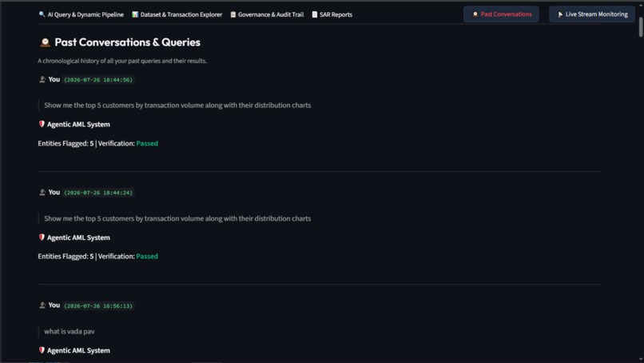The image size is (644, 363).
Task: Click the clock icon in Past Conversations button
Action: (475, 14)
